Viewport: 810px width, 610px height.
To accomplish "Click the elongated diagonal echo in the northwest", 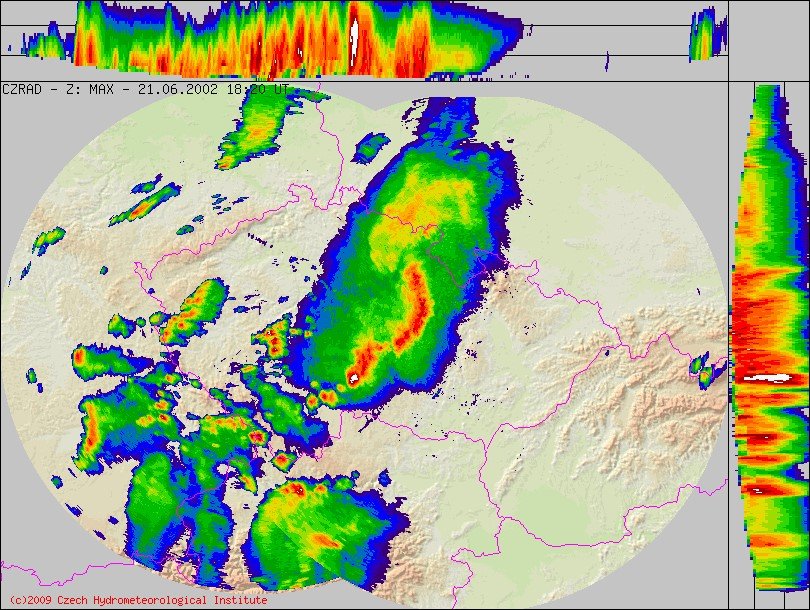I will pyautogui.click(x=145, y=203).
